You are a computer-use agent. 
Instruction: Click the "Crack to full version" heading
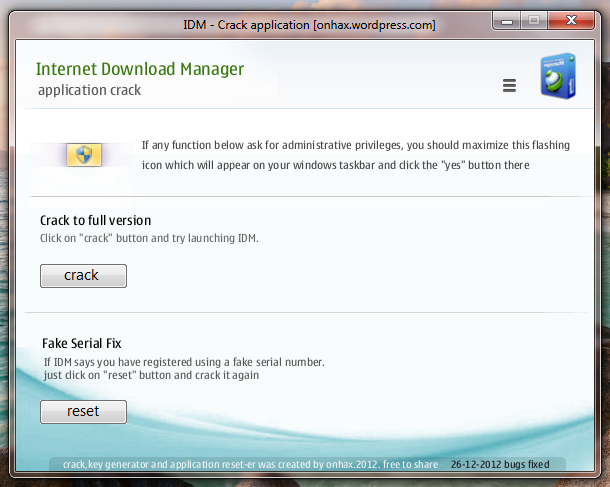point(96,221)
